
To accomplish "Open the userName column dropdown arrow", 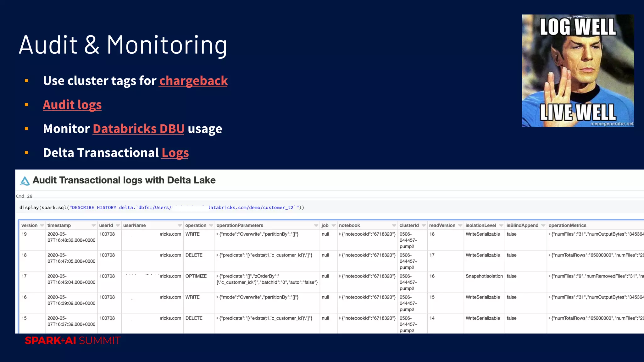I will pos(180,226).
